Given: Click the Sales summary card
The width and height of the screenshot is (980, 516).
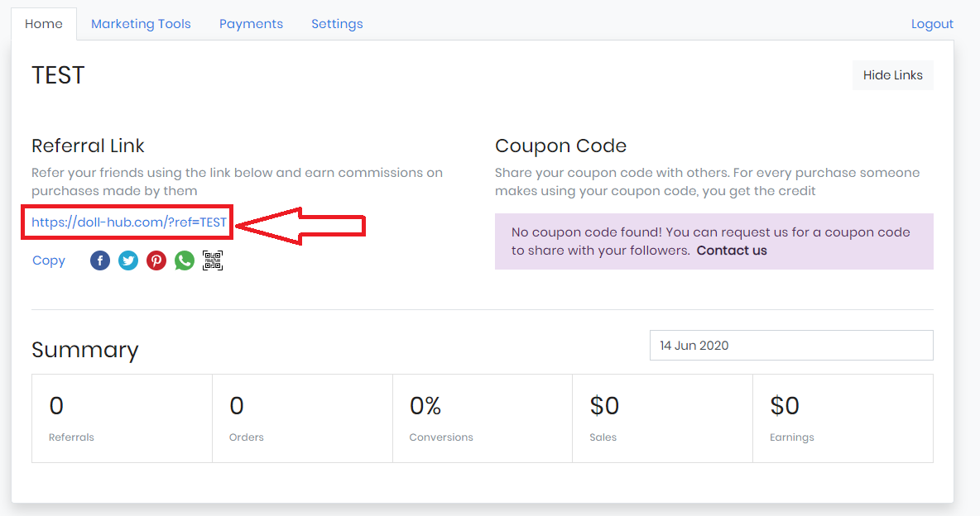Looking at the screenshot, I should tap(662, 418).
